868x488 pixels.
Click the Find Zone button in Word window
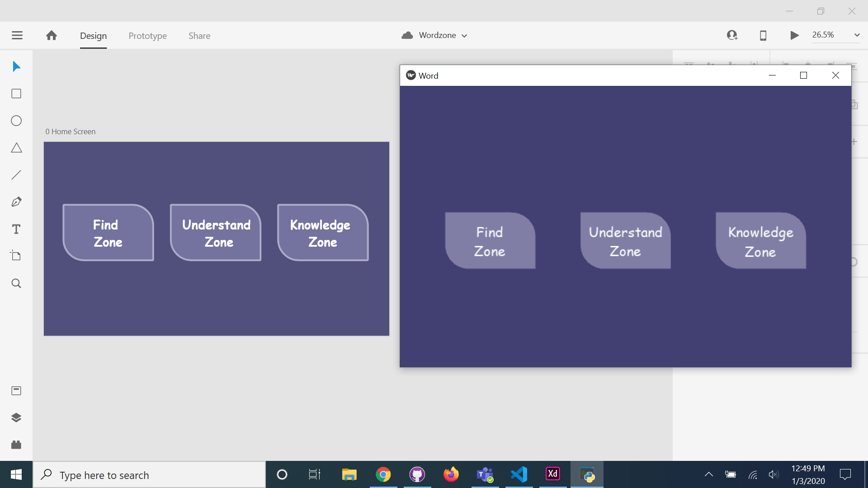click(x=490, y=241)
